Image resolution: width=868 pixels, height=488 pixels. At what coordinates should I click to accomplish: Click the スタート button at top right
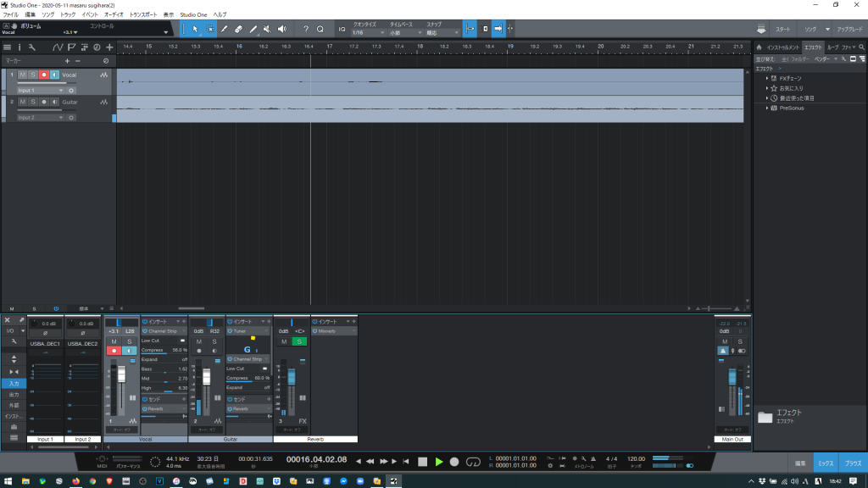[x=782, y=30]
